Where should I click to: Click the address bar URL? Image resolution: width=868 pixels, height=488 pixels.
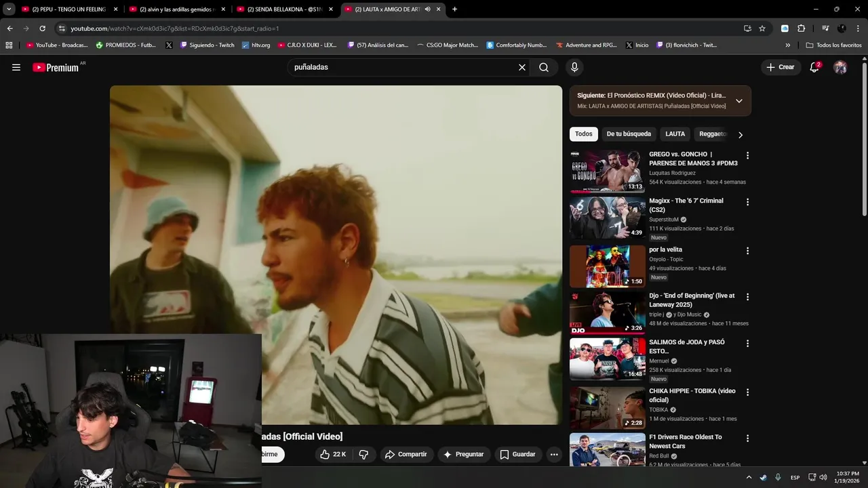pyautogui.click(x=175, y=28)
